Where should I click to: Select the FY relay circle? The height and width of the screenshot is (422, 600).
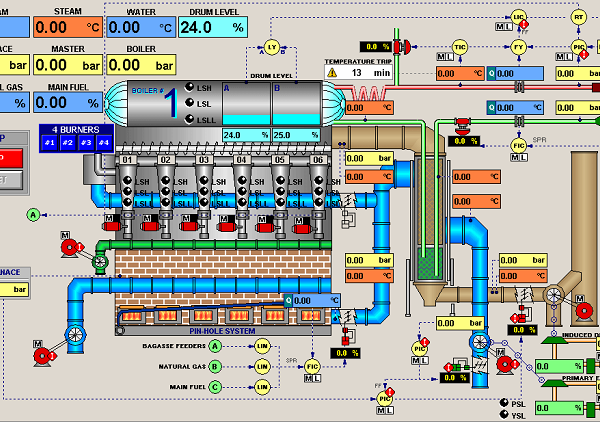coord(518,47)
